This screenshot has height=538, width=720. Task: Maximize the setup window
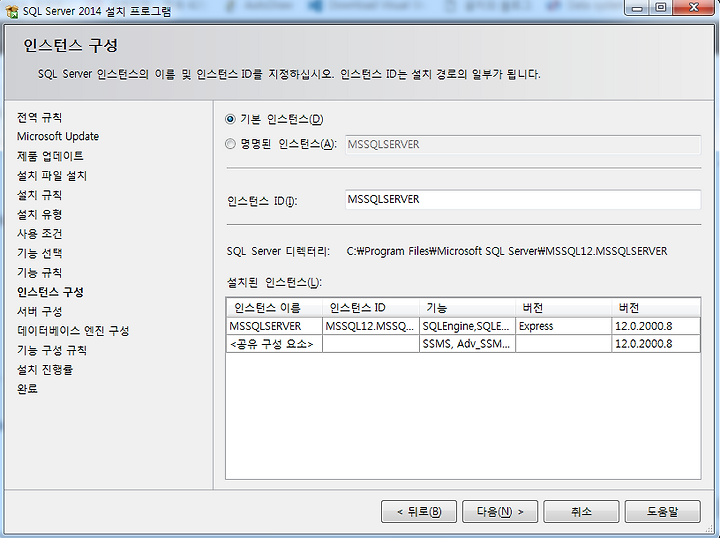[x=660, y=8]
